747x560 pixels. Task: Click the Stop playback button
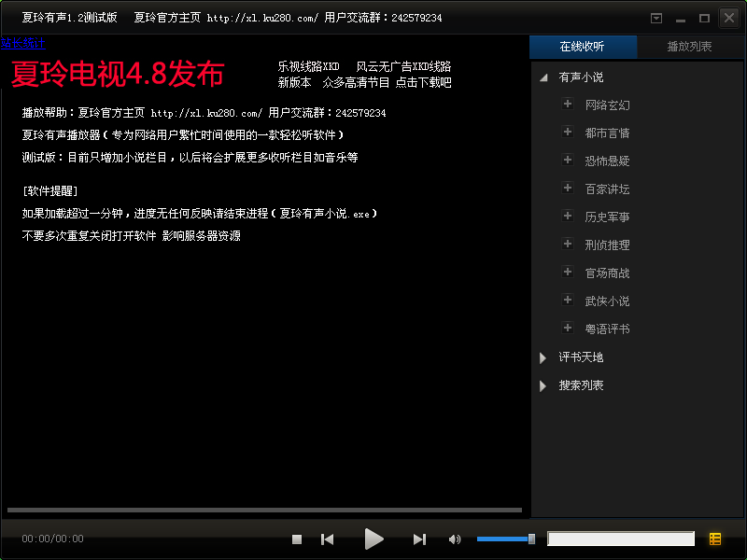coord(297,539)
